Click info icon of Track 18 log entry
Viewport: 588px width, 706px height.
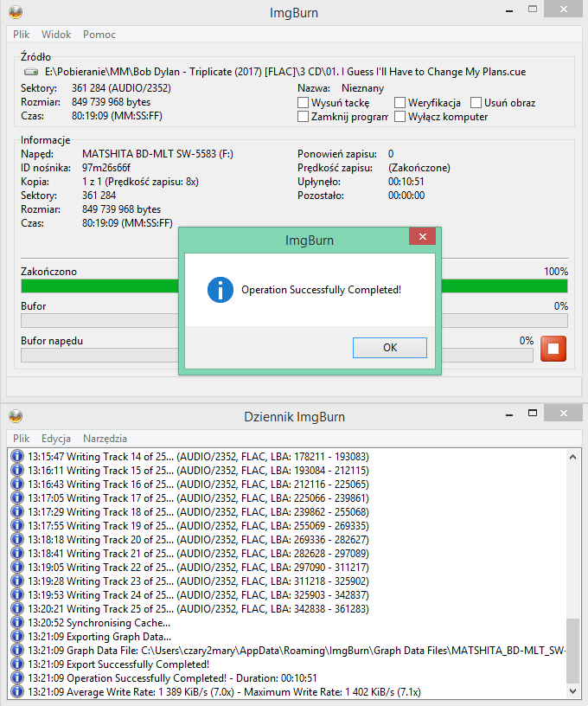tap(16, 512)
